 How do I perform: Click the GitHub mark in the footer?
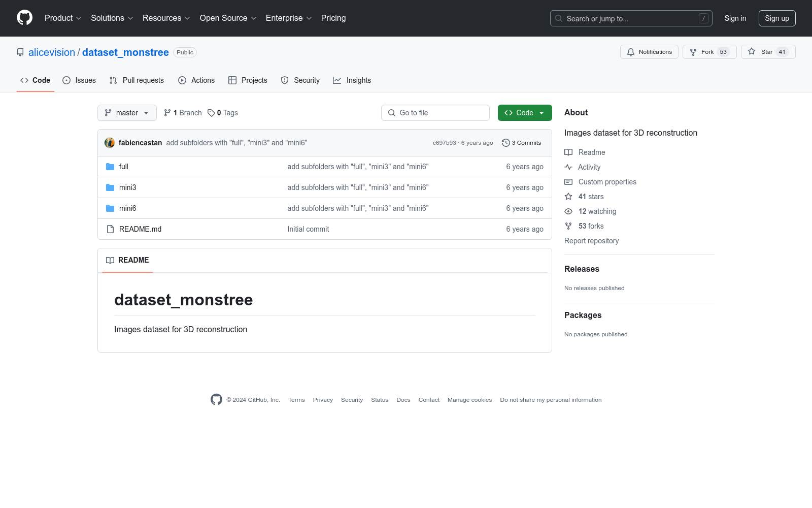pos(216,400)
